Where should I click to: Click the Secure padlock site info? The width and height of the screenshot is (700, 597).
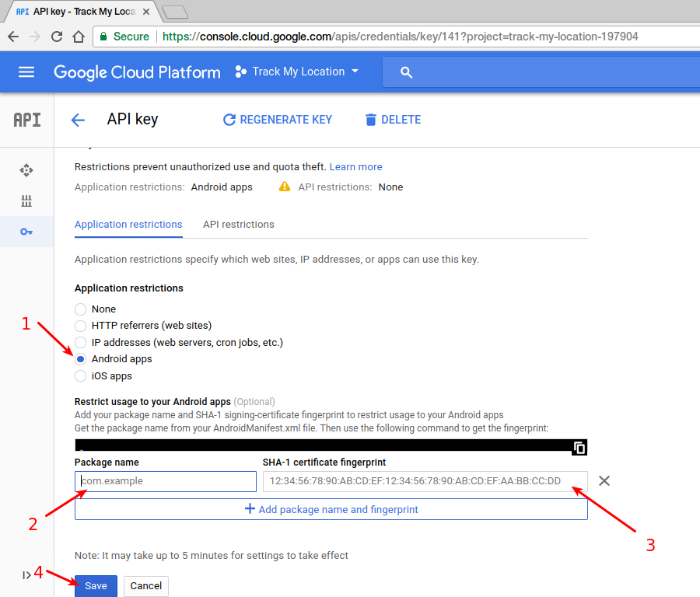point(124,37)
